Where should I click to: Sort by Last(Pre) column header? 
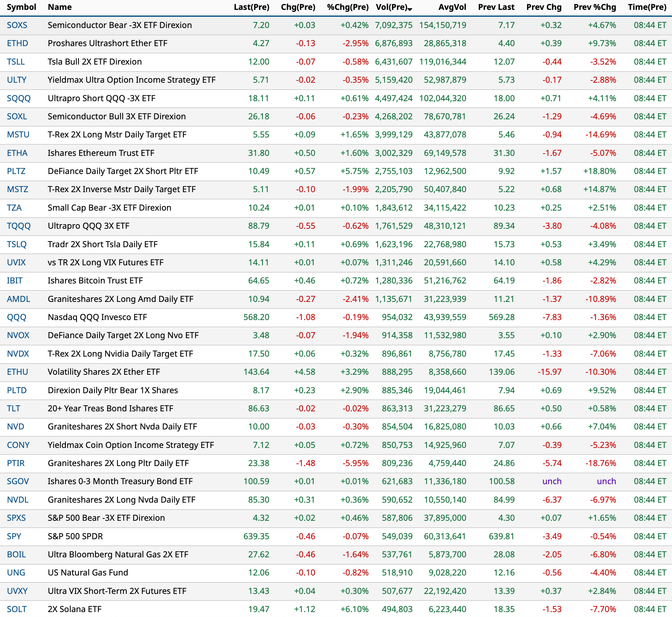(251, 7)
